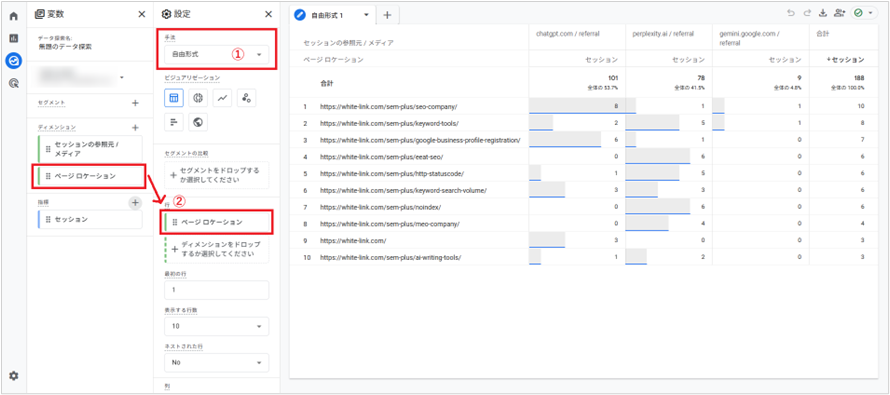Redo the last change
The height and width of the screenshot is (395, 890).
click(x=807, y=13)
